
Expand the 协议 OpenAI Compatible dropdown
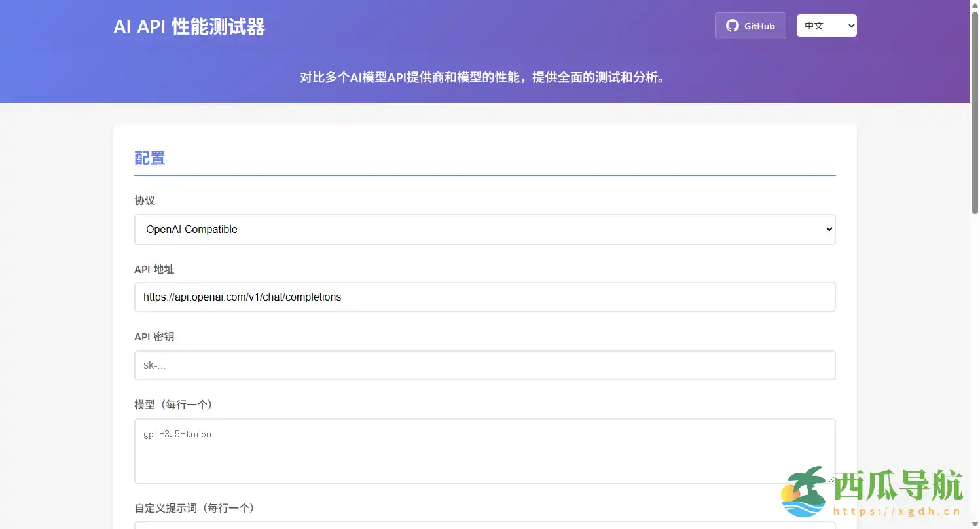point(484,230)
